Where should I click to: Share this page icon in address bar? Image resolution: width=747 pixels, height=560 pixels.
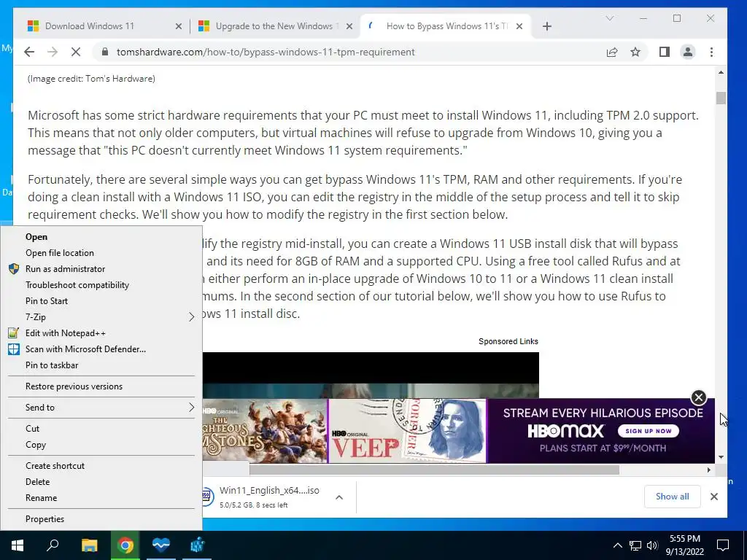[x=612, y=52]
